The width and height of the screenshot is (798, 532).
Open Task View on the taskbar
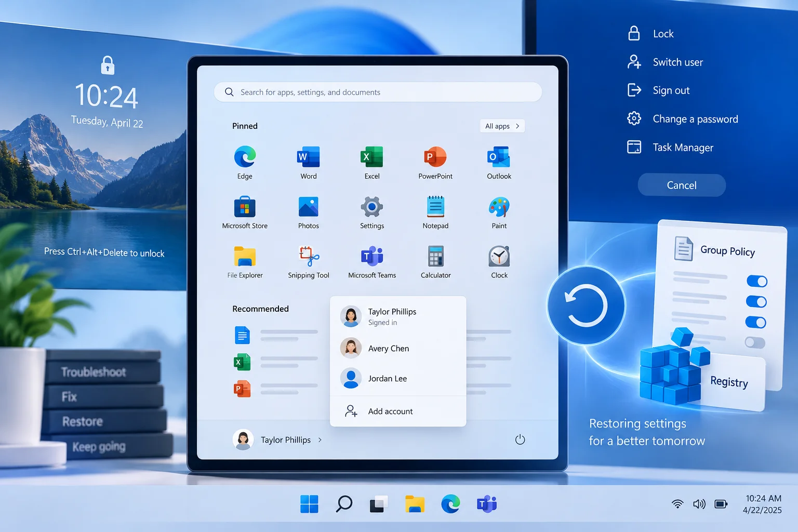(379, 504)
